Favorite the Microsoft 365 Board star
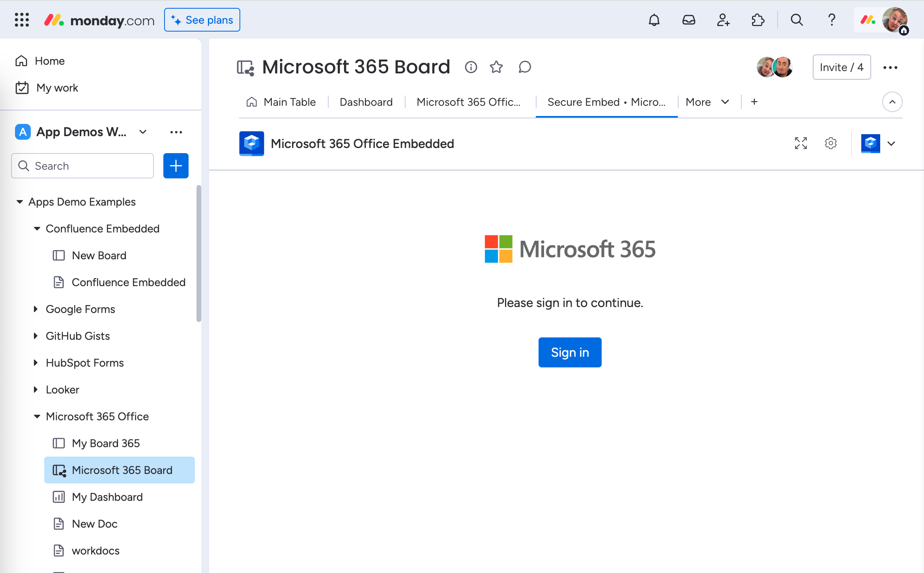Image resolution: width=924 pixels, height=573 pixels. click(x=497, y=67)
